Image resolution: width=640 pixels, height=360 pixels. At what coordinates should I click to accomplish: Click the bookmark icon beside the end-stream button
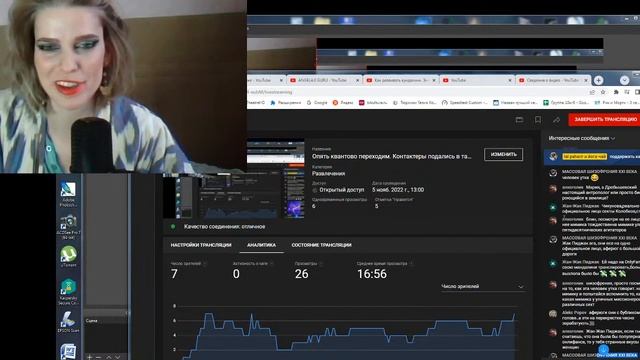click(538, 120)
